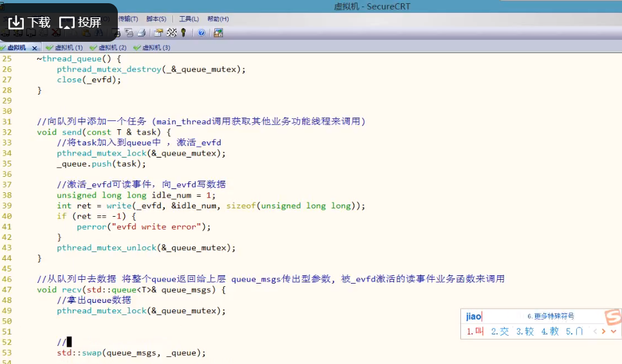Switch to the 虚拟机 (2) tab
The height and width of the screenshot is (364, 622).
tap(108, 48)
